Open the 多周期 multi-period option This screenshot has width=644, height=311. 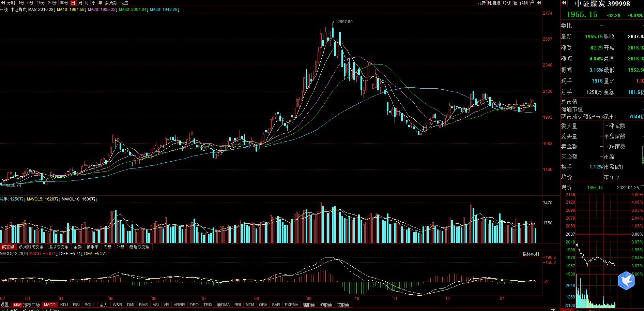tap(111, 3)
